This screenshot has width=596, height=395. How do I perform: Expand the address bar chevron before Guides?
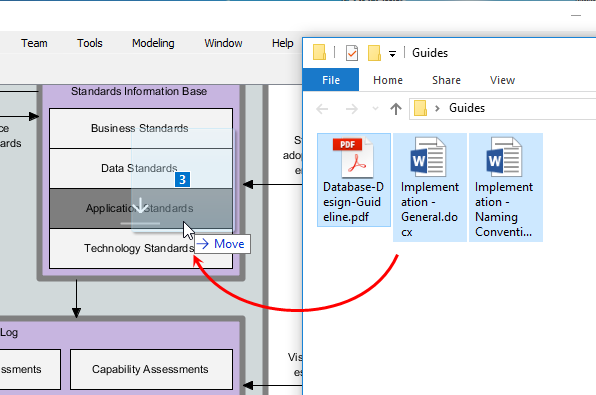pyautogui.click(x=437, y=108)
